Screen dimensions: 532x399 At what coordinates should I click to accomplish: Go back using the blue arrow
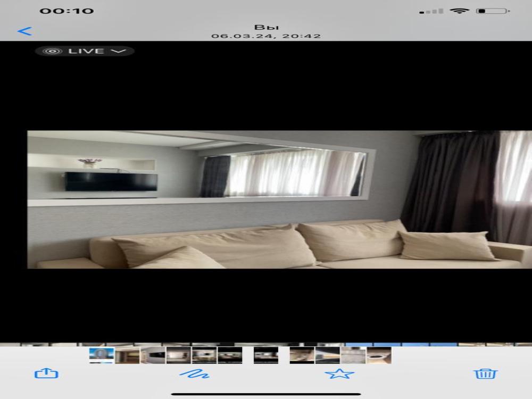(x=25, y=31)
